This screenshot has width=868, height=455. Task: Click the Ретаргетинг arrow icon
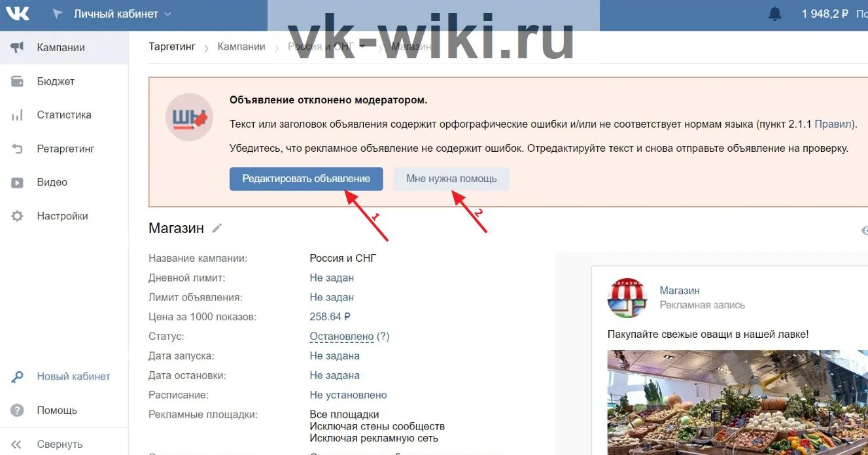coord(18,149)
